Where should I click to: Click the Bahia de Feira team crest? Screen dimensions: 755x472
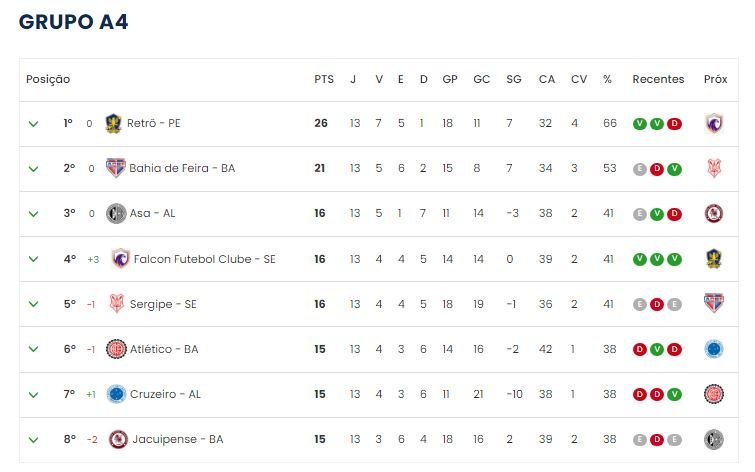pos(116,168)
